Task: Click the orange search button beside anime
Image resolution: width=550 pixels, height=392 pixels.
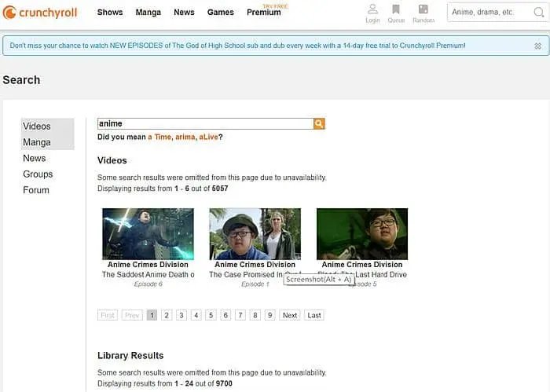Action: point(319,123)
